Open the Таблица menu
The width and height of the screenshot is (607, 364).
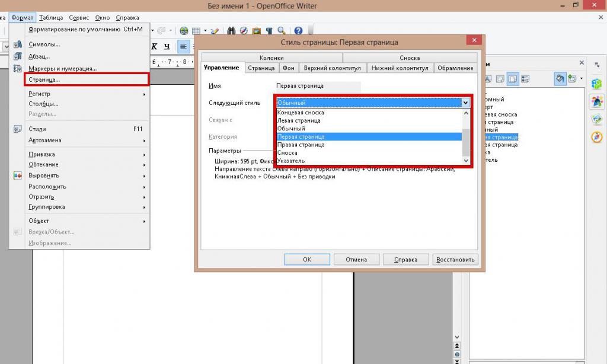(x=51, y=18)
